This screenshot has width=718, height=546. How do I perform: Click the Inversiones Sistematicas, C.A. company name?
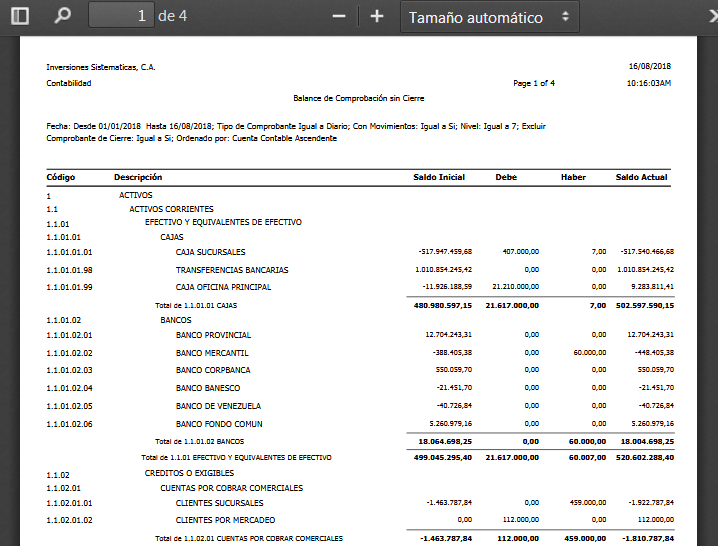tap(101, 67)
